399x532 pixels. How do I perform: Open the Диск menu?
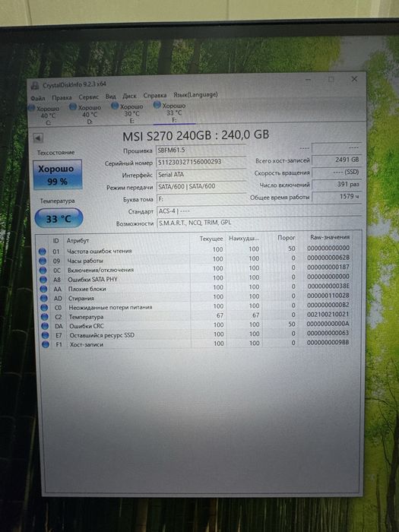(129, 96)
